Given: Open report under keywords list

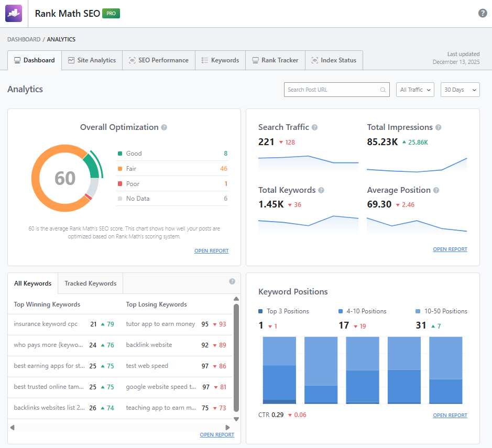Looking at the screenshot, I should tap(217, 434).
